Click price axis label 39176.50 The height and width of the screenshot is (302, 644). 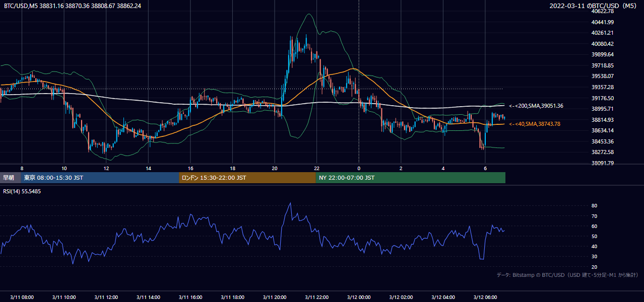click(x=603, y=98)
